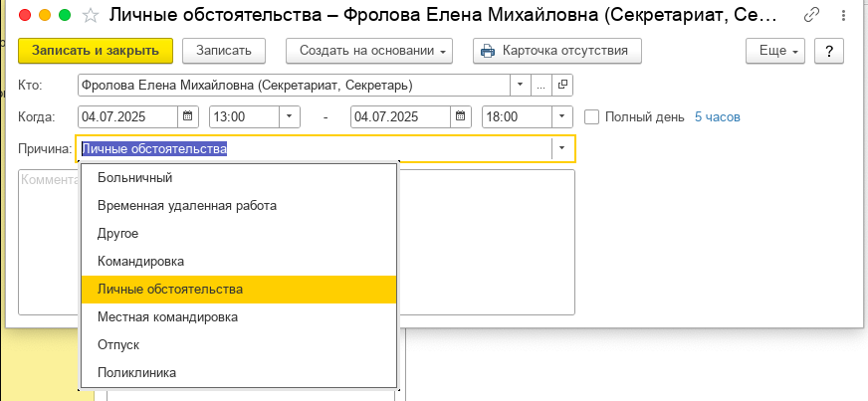Open the 13:00 start time dropdown

click(290, 116)
